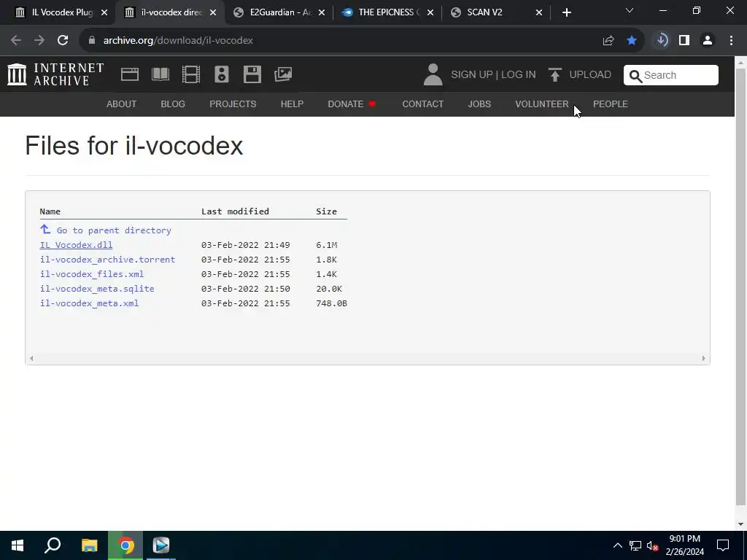
Task: Open the Windows Start menu
Action: (18, 545)
